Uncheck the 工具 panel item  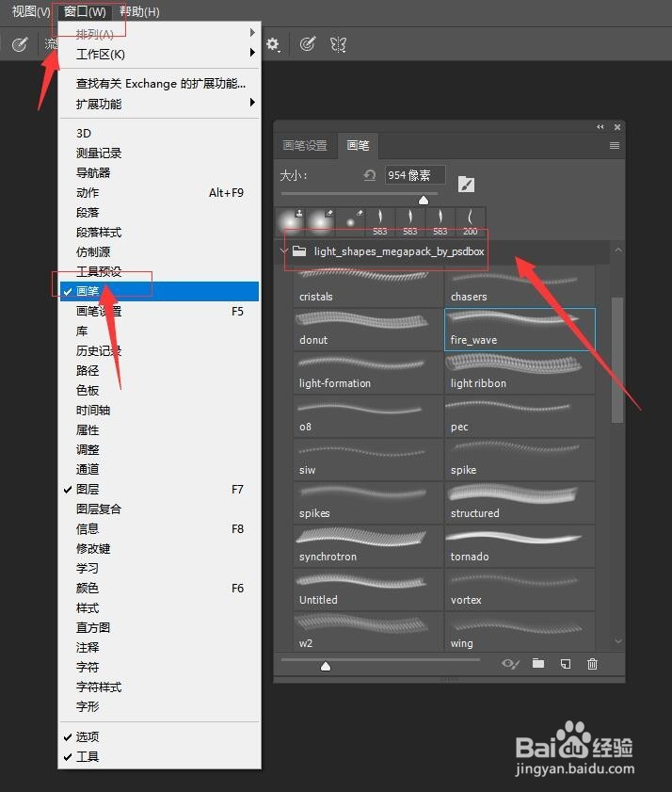pyautogui.click(x=159, y=756)
